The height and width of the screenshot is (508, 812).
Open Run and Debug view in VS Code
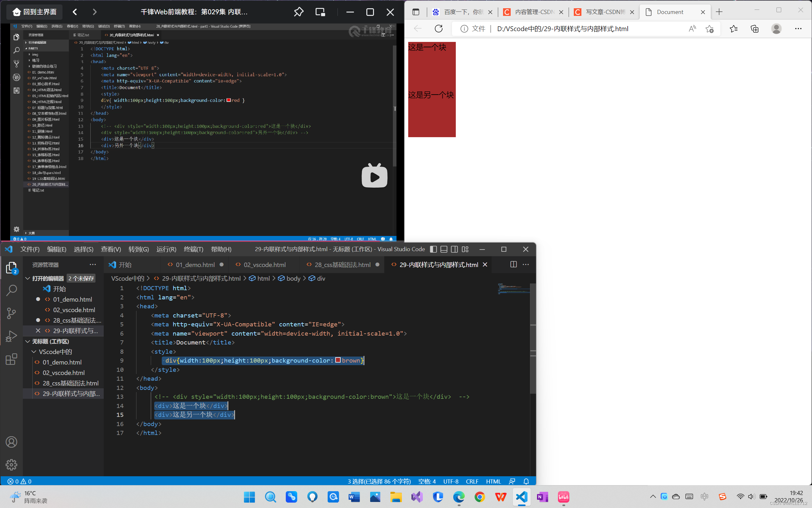click(x=11, y=336)
